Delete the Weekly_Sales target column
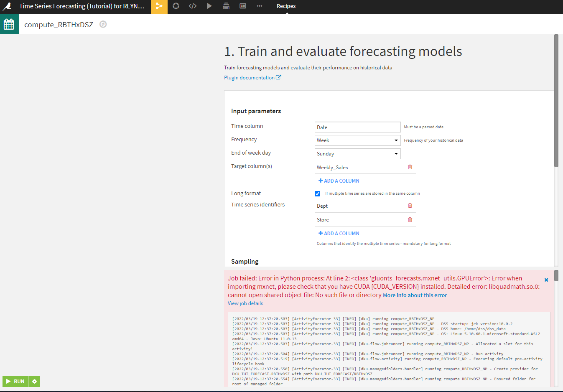Screen dimensions: 563x392 coord(410,167)
